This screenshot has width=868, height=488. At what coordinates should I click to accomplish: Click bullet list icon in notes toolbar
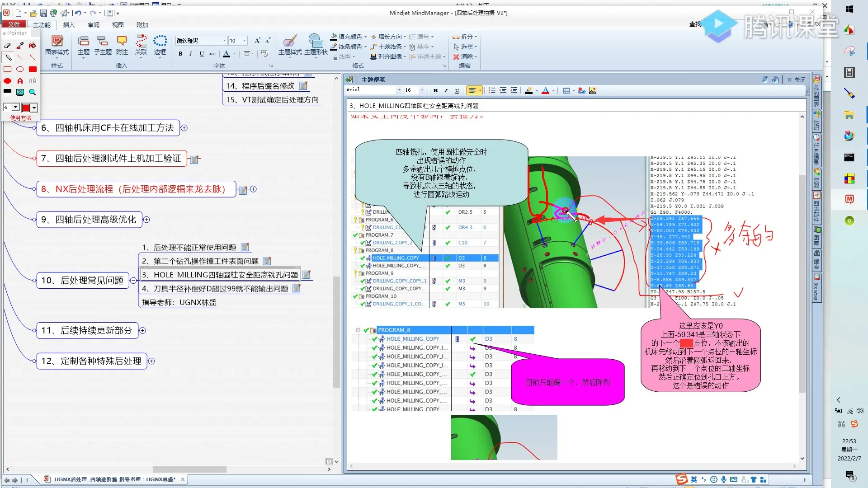(x=492, y=91)
